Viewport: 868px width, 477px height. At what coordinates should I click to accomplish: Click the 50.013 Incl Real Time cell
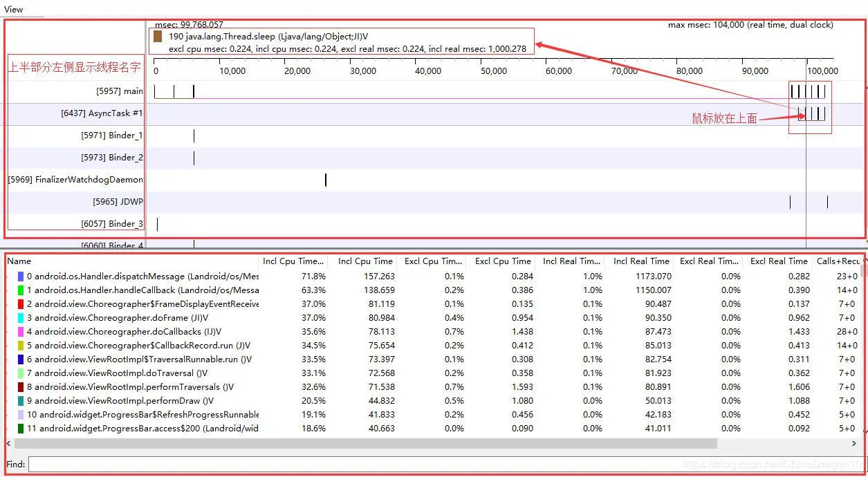pyautogui.click(x=657, y=401)
